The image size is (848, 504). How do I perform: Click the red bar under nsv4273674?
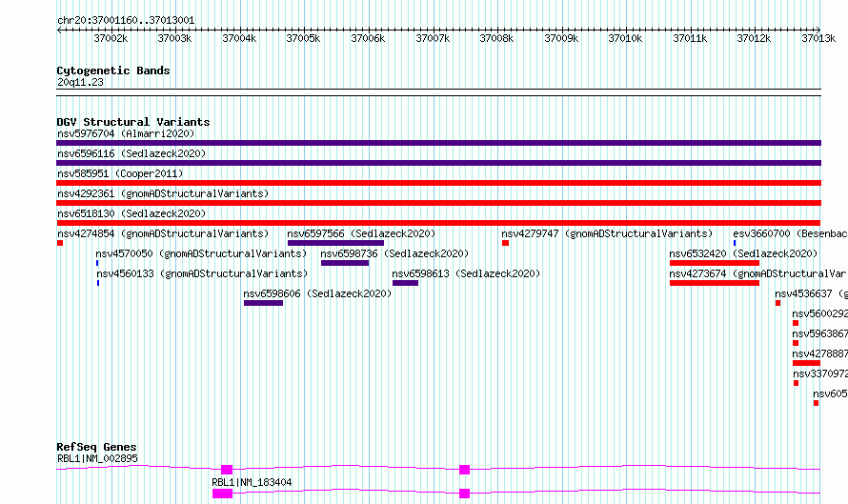point(715,283)
